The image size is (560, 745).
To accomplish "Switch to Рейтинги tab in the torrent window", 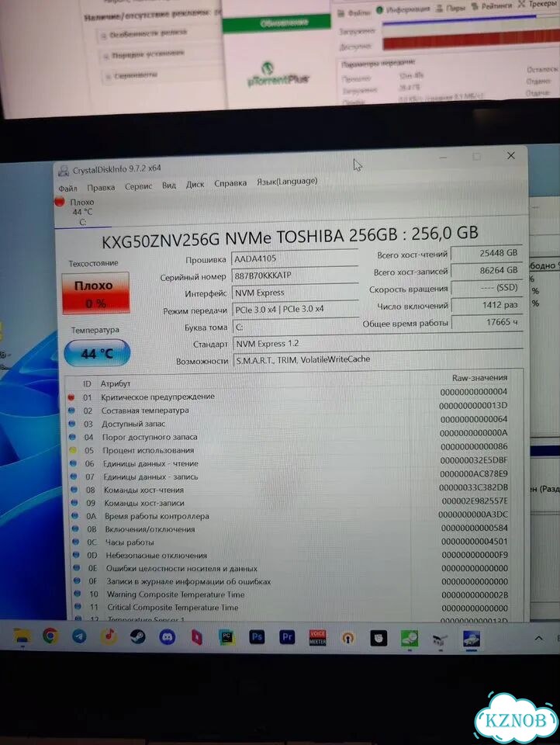I will click(492, 6).
